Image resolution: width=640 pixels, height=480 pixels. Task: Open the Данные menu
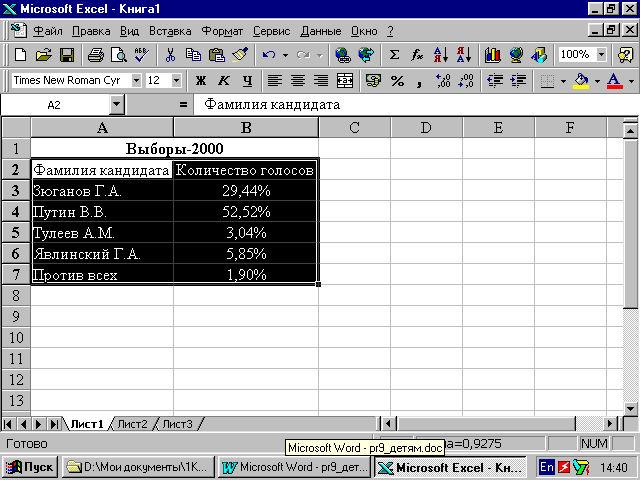click(320, 31)
